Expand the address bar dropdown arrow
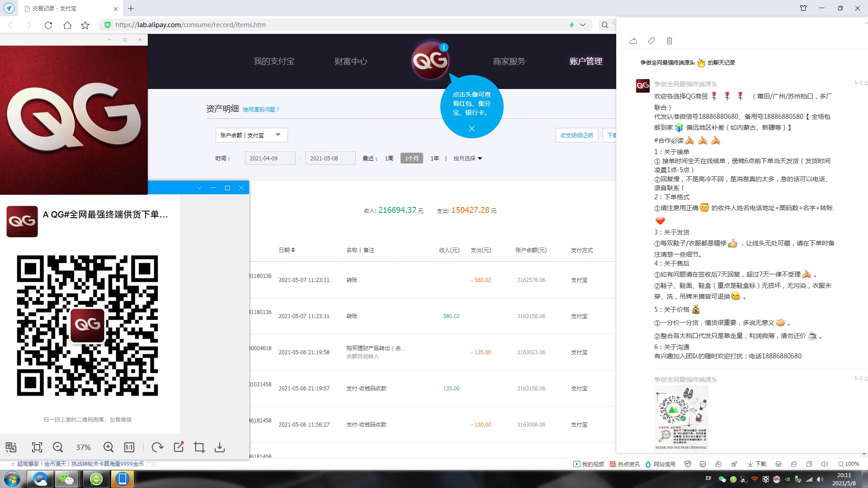This screenshot has height=488, width=868. click(x=583, y=25)
